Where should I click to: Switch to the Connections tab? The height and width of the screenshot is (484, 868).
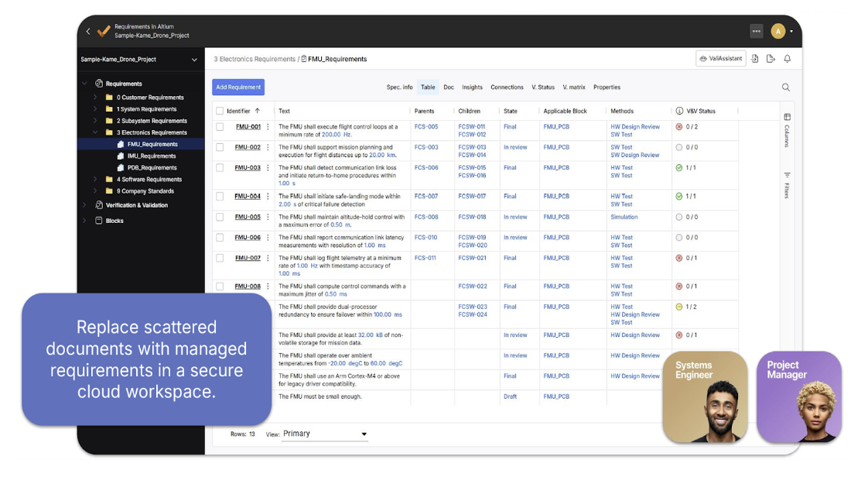(507, 87)
